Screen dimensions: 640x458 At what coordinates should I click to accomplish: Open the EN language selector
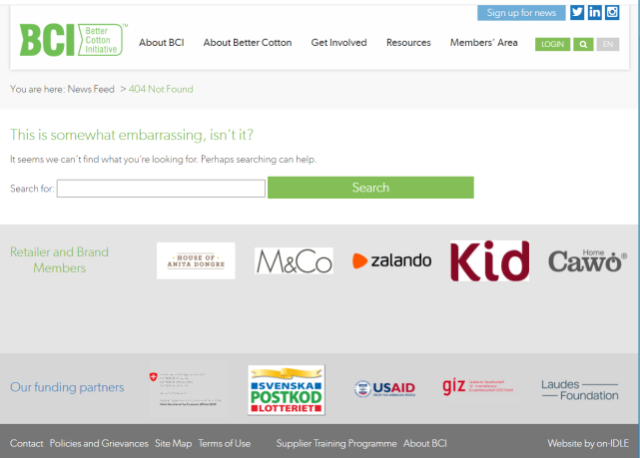click(607, 44)
